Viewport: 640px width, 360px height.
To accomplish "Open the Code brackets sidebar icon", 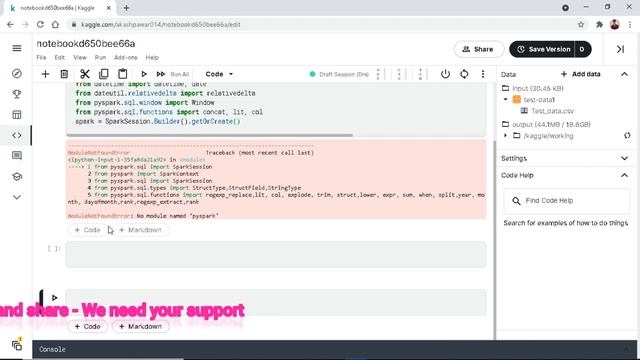I will [x=17, y=135].
